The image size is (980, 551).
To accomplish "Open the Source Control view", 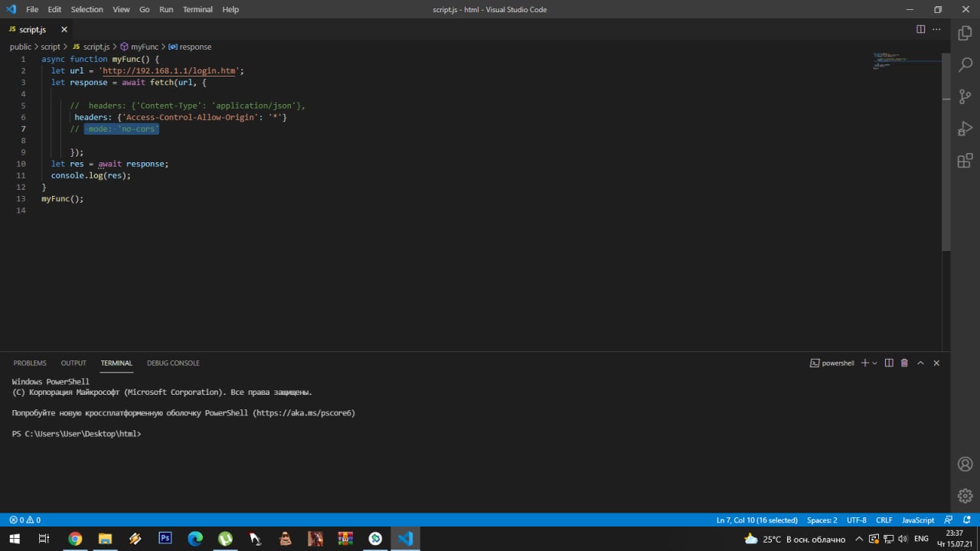I will 965,97.
